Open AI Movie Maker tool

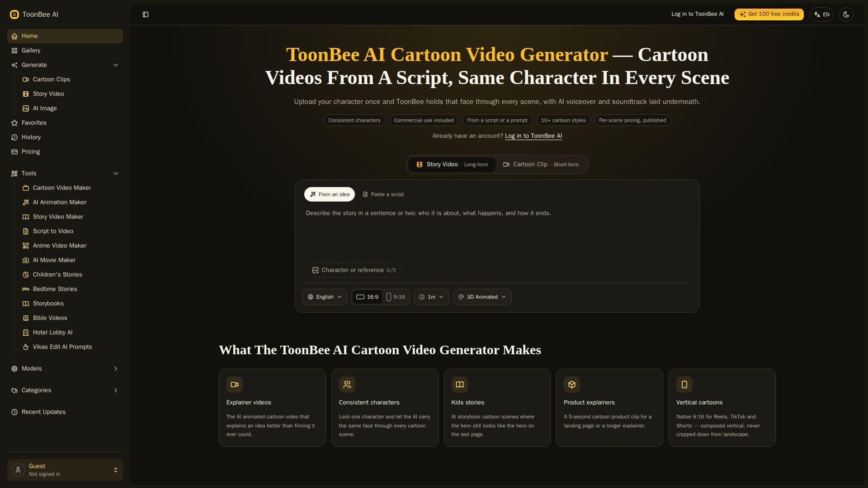pos(71,260)
